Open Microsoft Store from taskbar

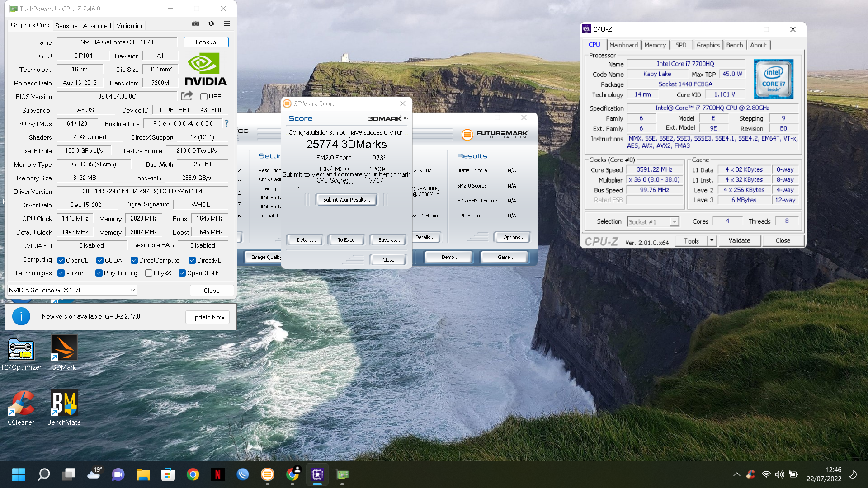click(168, 474)
